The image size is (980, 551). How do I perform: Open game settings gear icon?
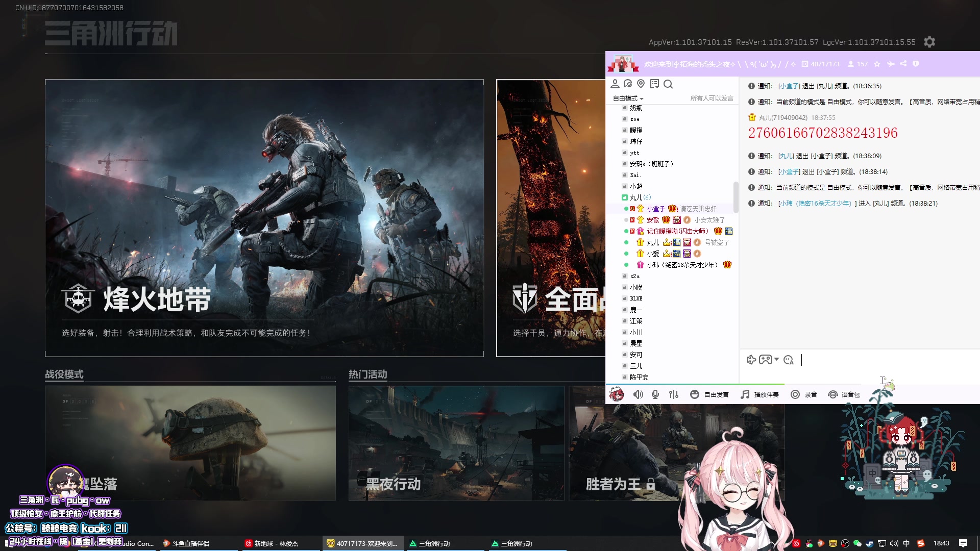929,42
